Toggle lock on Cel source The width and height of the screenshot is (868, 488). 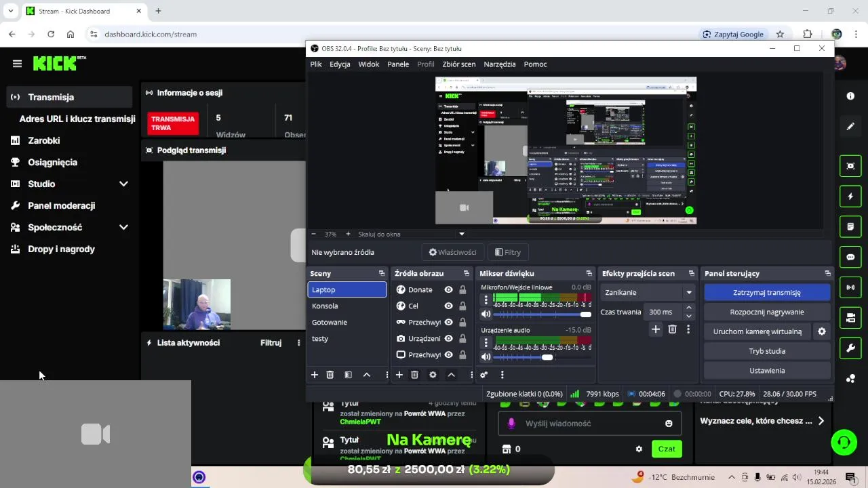(x=462, y=306)
